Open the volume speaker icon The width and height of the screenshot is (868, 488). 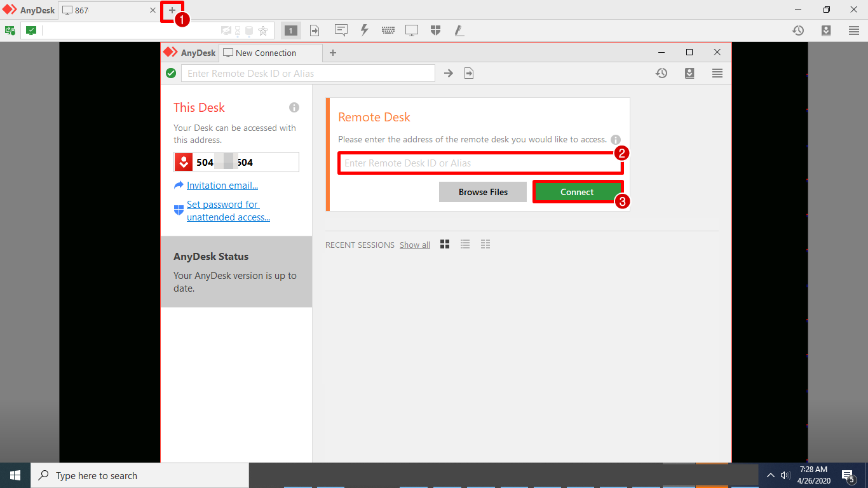(785, 475)
